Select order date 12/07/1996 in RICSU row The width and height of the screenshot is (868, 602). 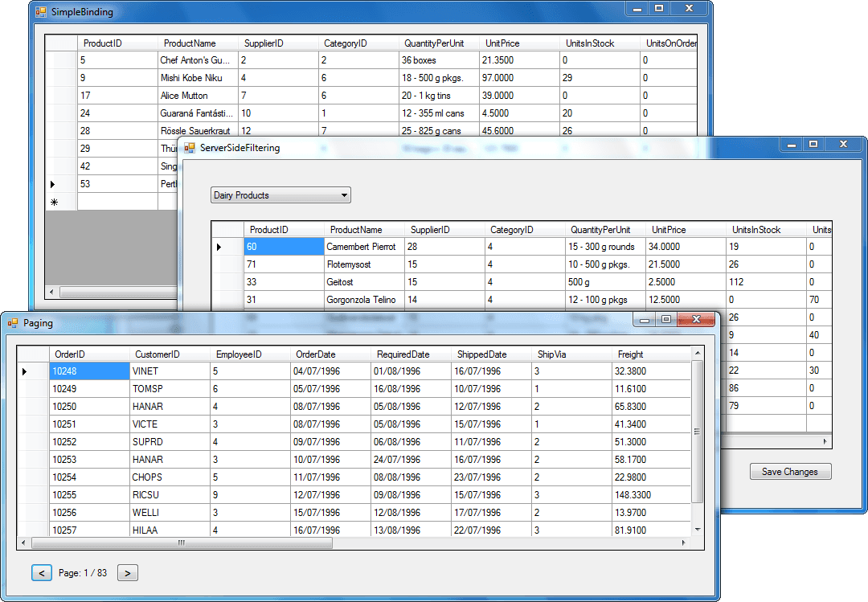pos(330,494)
